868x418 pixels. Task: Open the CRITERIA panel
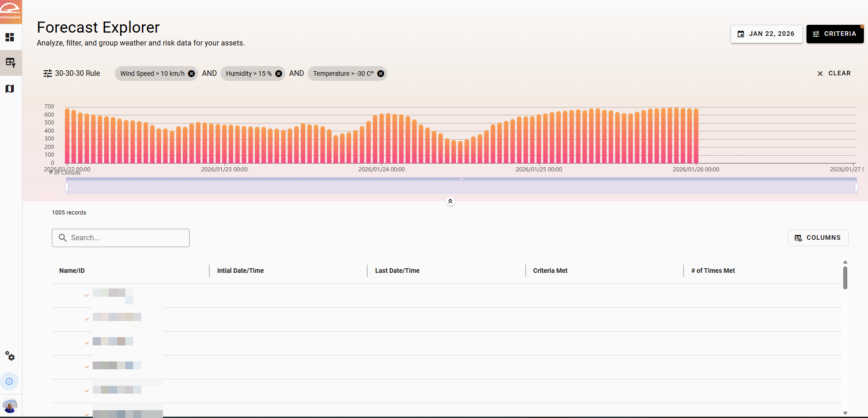tap(834, 34)
